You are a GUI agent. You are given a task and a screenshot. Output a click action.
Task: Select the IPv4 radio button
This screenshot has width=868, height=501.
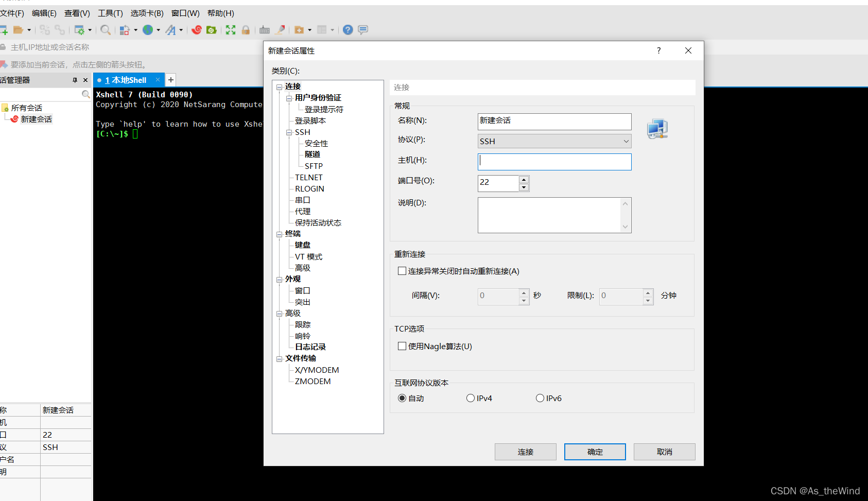click(471, 398)
